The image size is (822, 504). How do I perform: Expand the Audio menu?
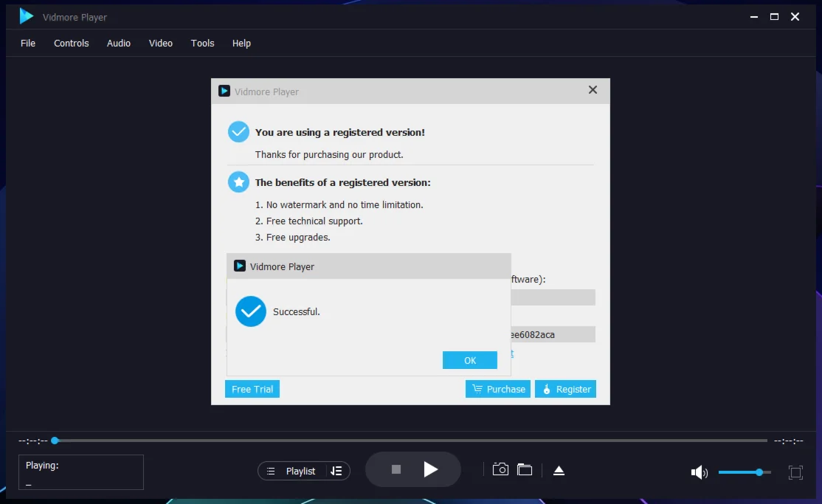(x=119, y=43)
